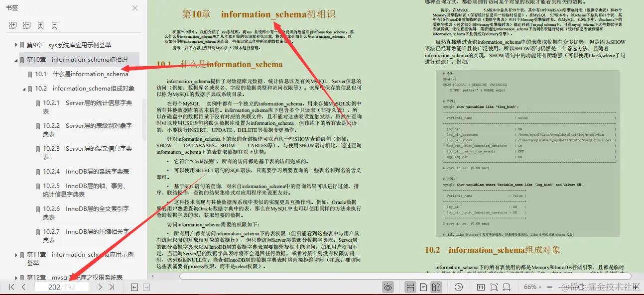The width and height of the screenshot is (644, 295).
Task: Expand the 第12章 bookmark node
Action: pos(16,277)
